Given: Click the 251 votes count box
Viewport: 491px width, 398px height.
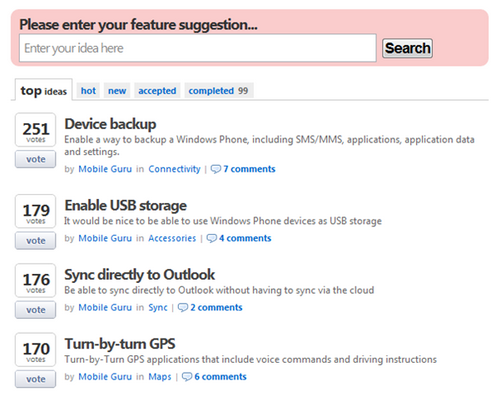Looking at the screenshot, I should click(x=36, y=130).
